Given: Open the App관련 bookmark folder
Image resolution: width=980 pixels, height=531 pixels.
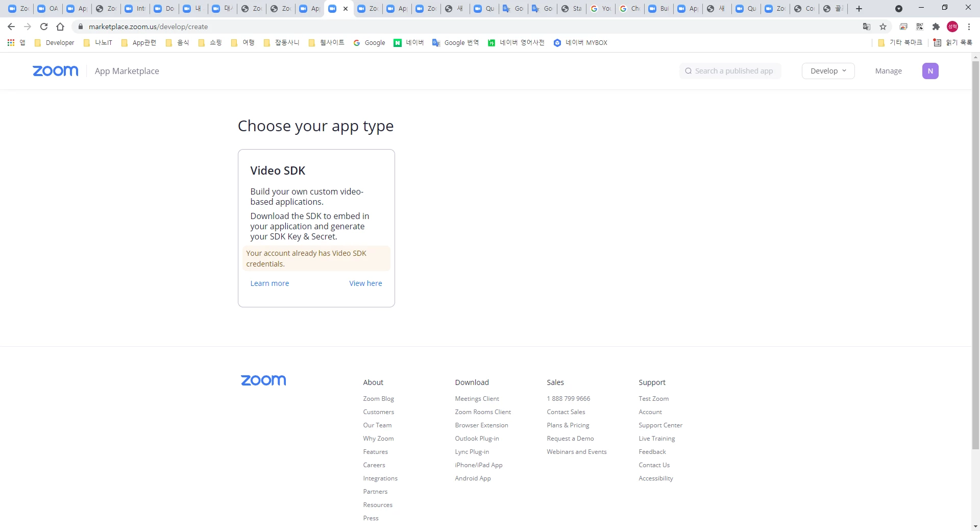Looking at the screenshot, I should [139, 43].
